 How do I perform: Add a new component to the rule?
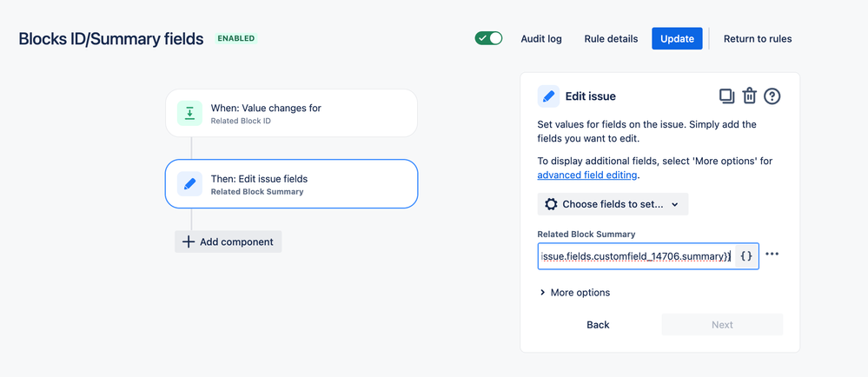(229, 241)
